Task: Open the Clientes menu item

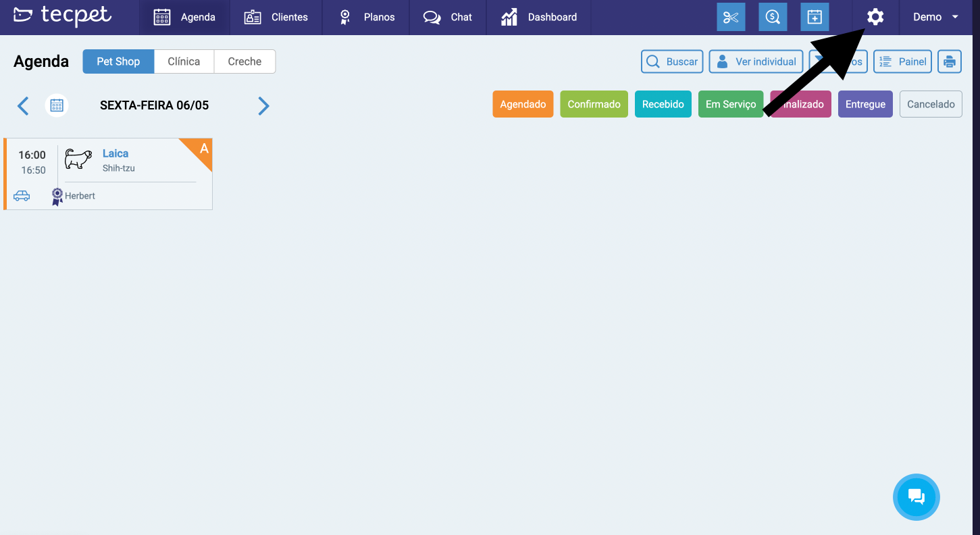Action: (276, 18)
